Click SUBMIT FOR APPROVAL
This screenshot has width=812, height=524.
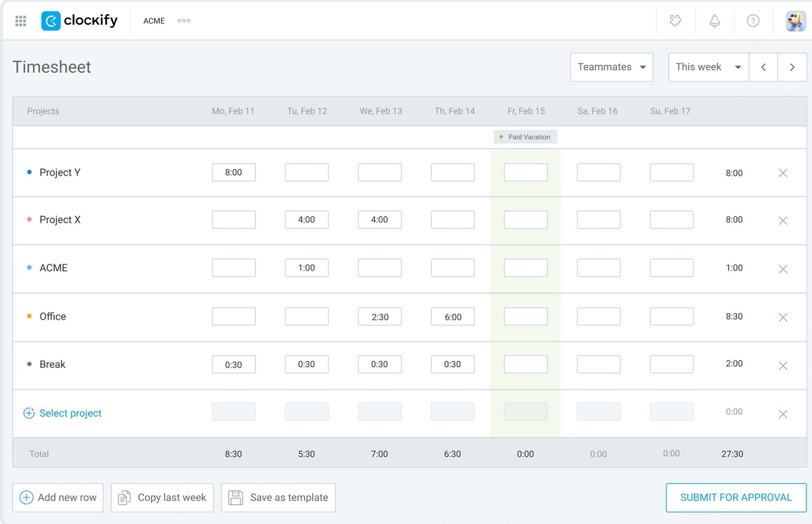(x=736, y=497)
